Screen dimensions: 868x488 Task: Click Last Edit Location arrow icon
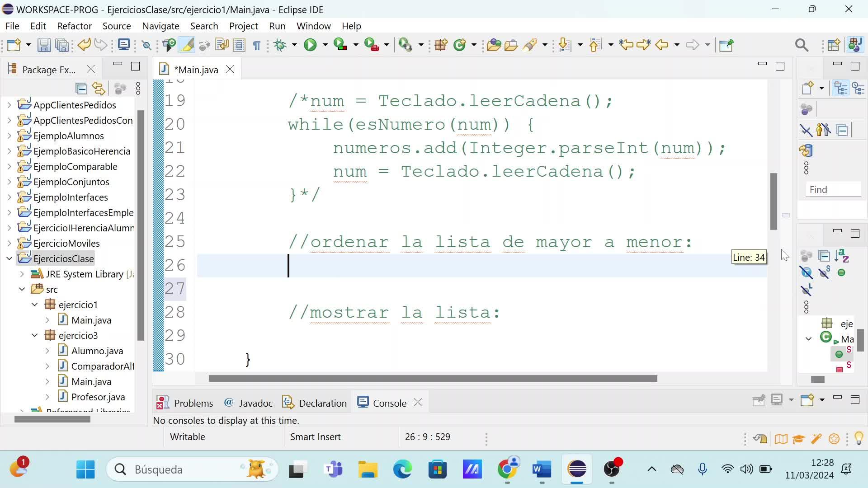click(626, 45)
